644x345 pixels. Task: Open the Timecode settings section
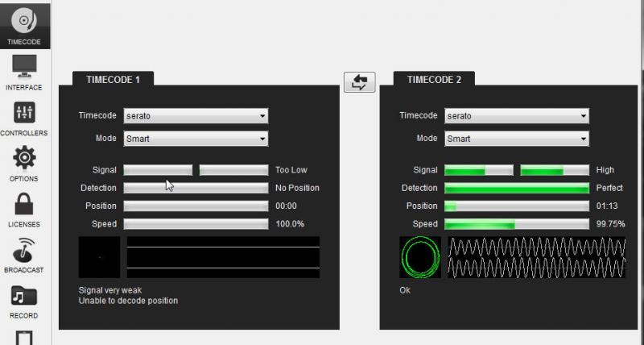25,25
